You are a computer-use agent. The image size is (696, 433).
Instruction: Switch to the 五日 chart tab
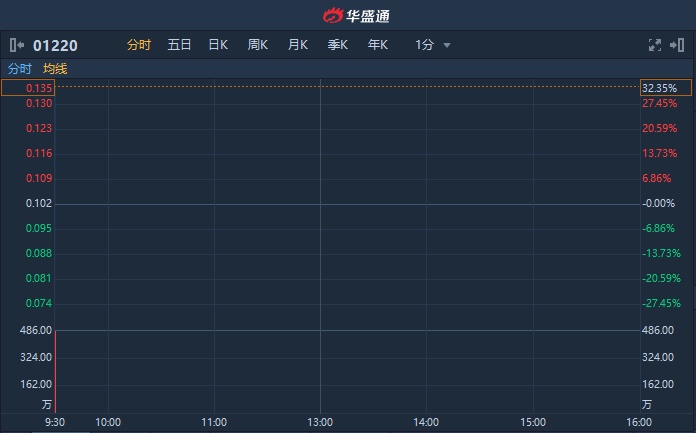pos(180,45)
